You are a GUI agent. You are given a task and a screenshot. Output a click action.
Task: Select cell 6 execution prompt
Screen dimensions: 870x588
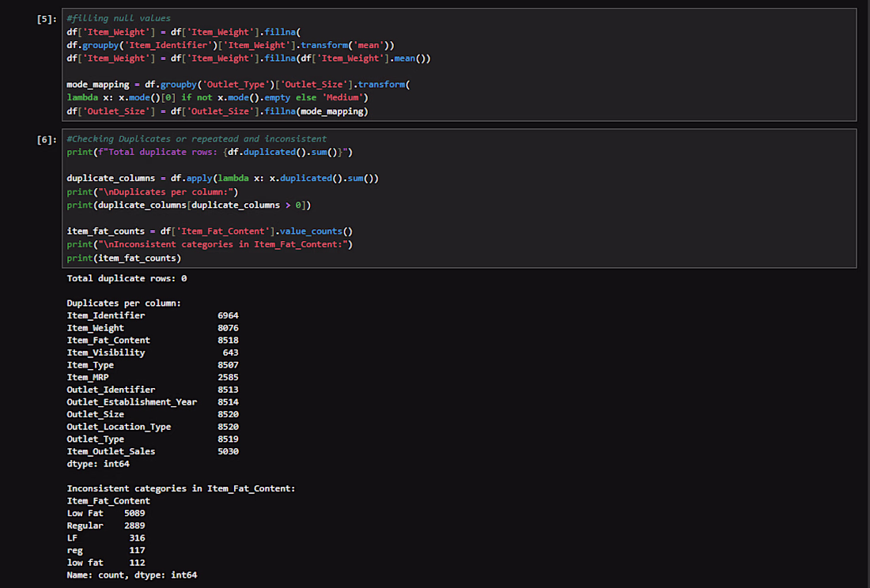(47, 140)
